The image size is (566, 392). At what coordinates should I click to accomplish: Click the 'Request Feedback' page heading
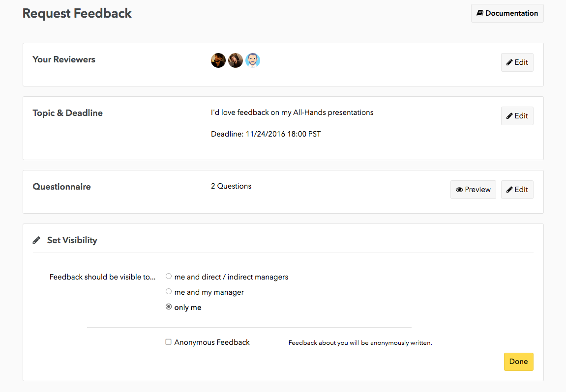[x=77, y=13]
